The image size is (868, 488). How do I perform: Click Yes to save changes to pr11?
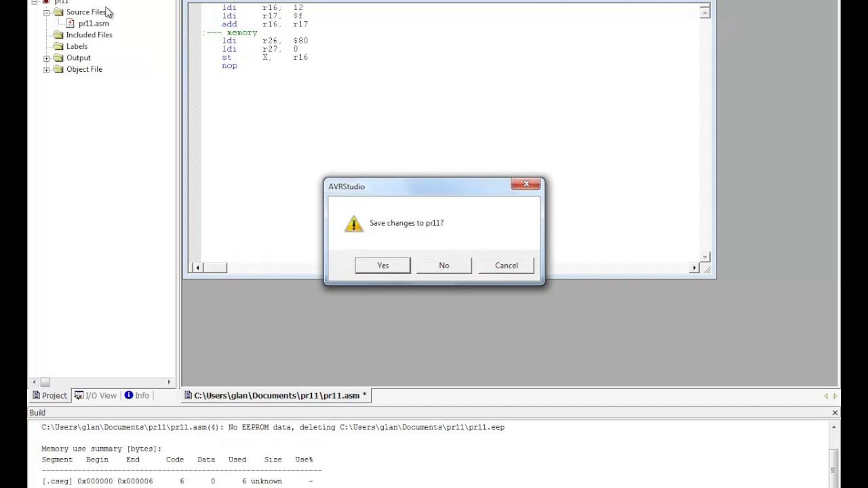382,266
